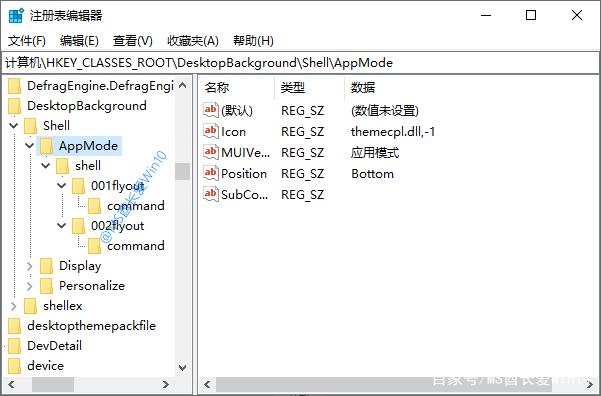The height and width of the screenshot is (396, 601).
Task: Open the 文件(F) menu
Action: coord(27,41)
